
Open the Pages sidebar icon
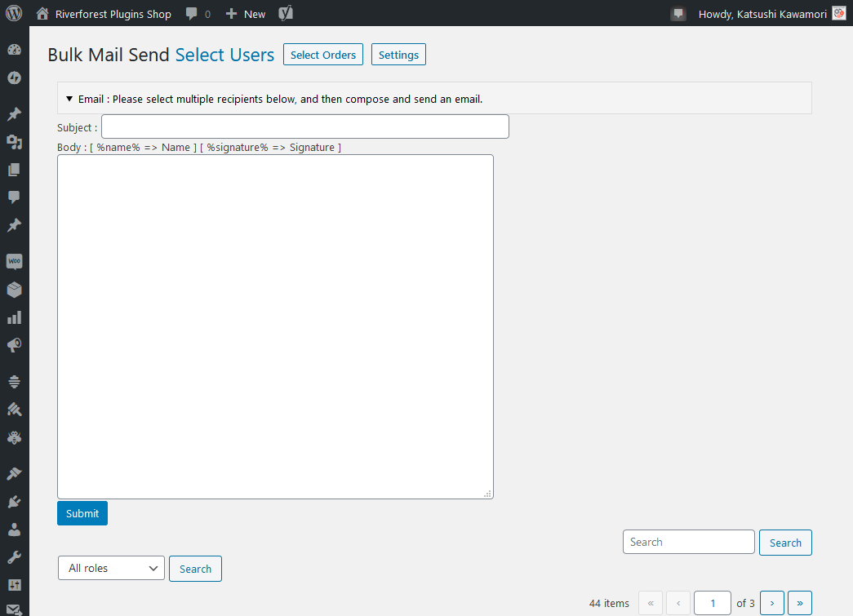click(x=14, y=171)
